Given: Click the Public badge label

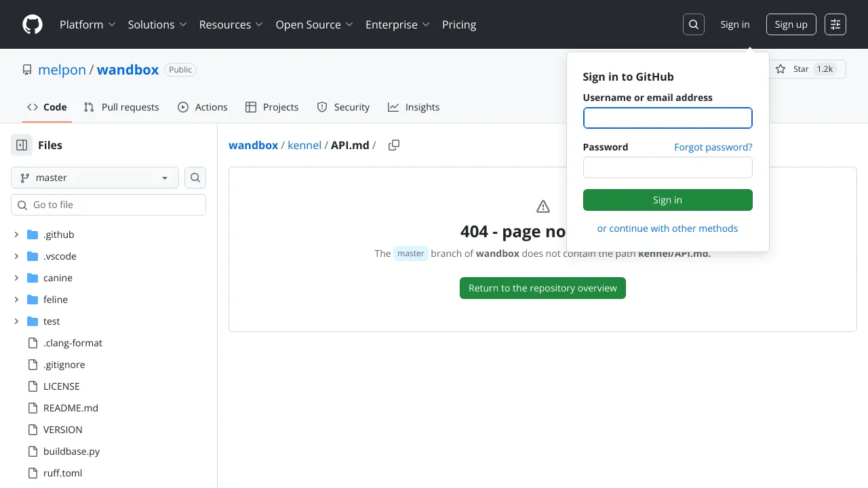Looking at the screenshot, I should point(180,70).
